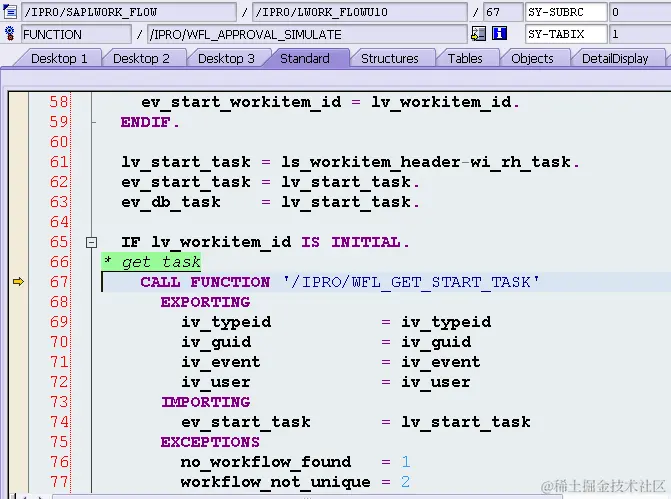The height and width of the screenshot is (499, 671).
Task: Click exception value 2 on line 77
Action: point(406,482)
